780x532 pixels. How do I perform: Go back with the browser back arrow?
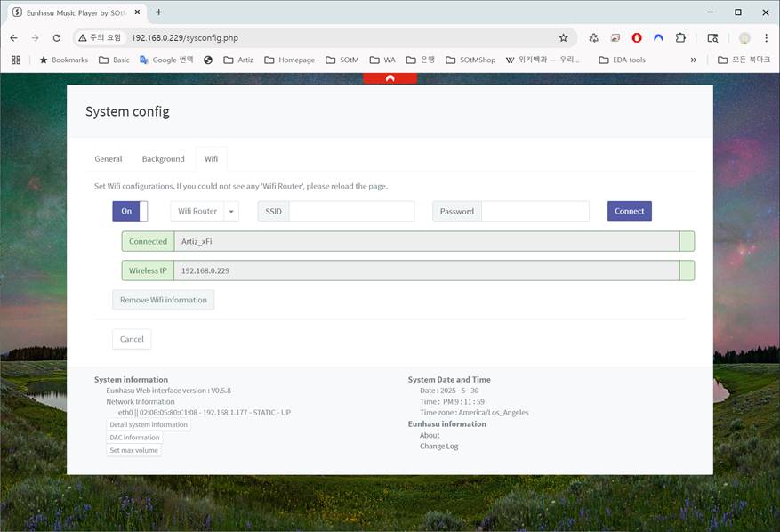13,38
